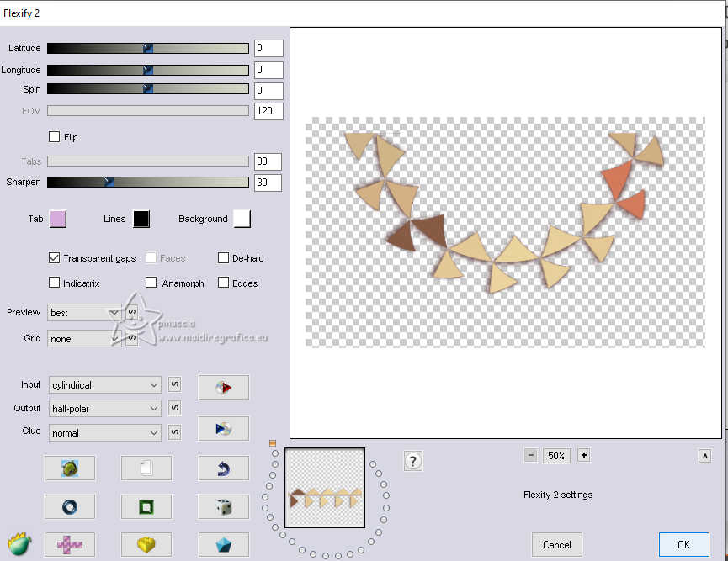Click the S button beside Preview dropdown
728x561 pixels.
coord(132,312)
